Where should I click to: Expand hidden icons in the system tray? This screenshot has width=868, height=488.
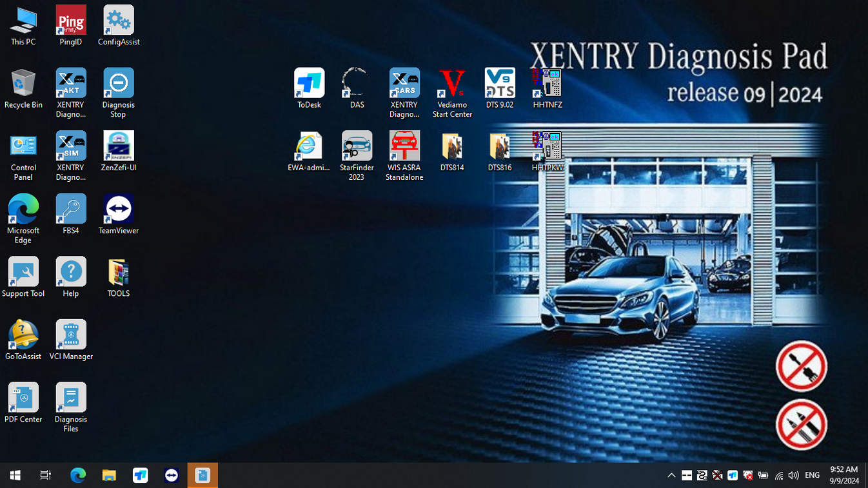671,475
